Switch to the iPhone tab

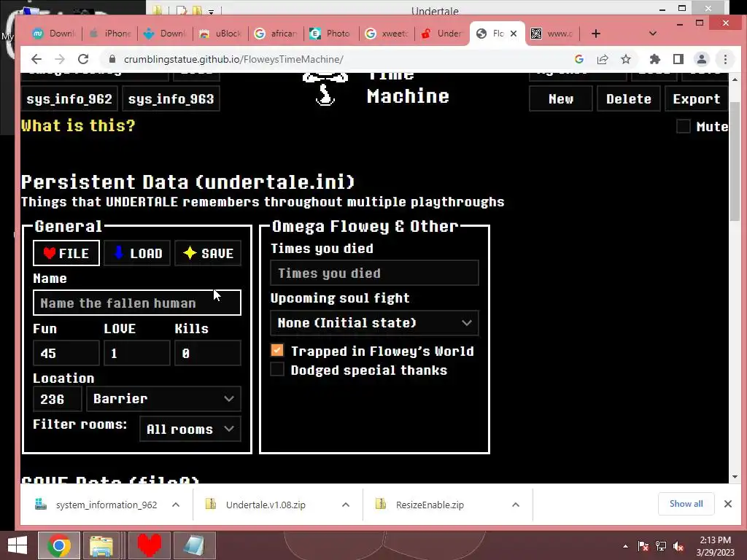pyautogui.click(x=111, y=34)
